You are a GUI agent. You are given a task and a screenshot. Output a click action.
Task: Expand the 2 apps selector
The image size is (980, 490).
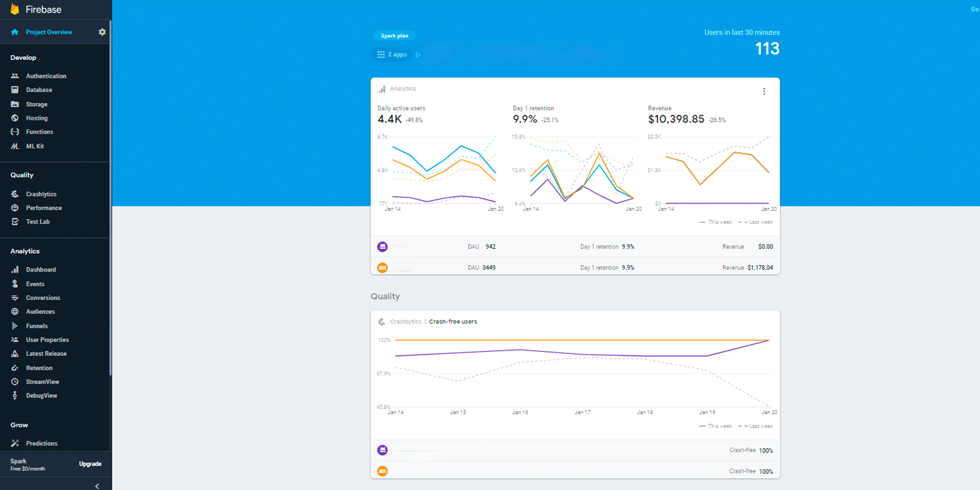(x=393, y=55)
